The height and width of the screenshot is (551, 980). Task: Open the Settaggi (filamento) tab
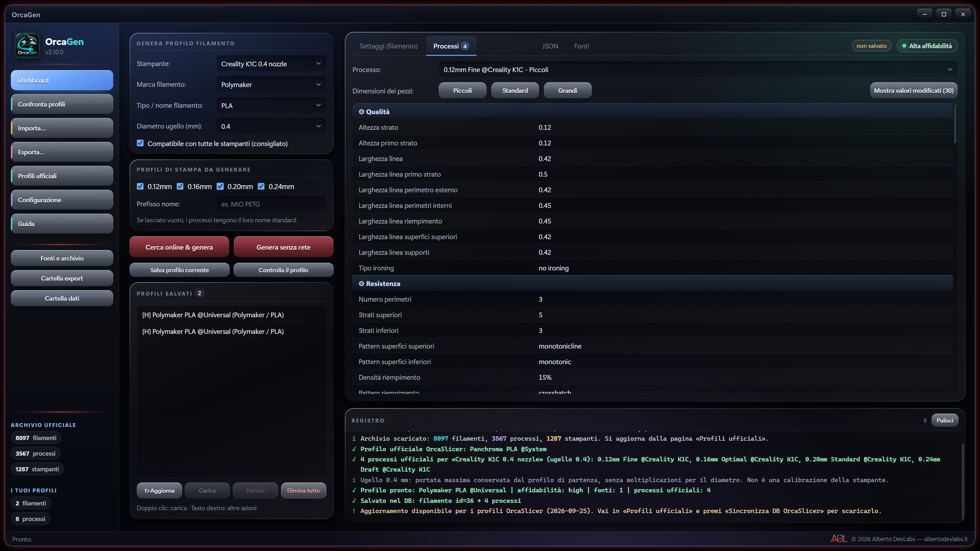389,46
